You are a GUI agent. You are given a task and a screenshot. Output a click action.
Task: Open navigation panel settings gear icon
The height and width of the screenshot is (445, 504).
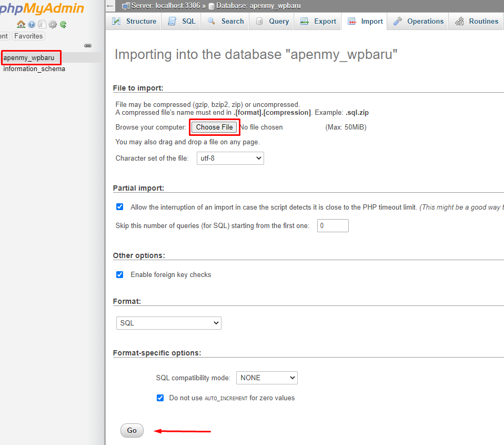[53, 24]
